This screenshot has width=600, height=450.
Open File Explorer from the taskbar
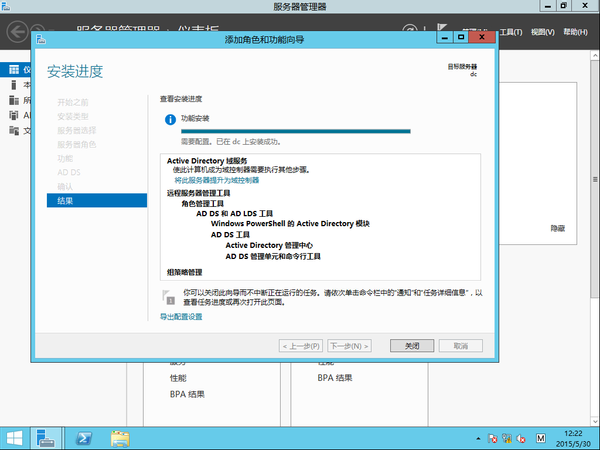click(120, 439)
